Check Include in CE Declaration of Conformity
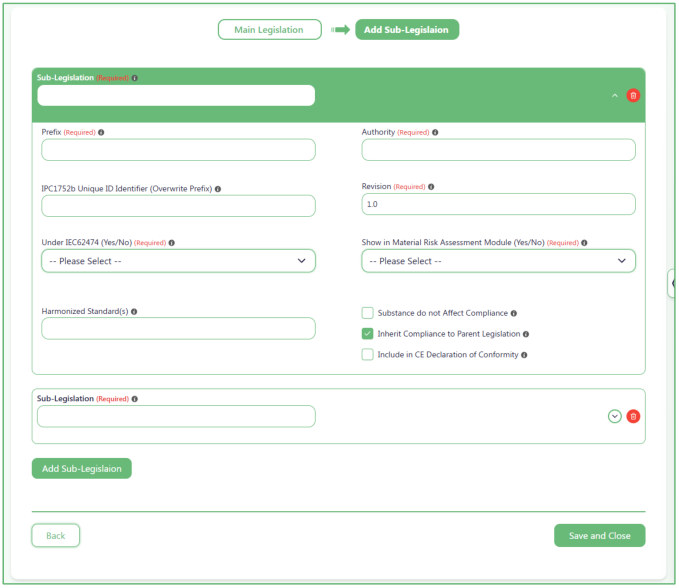This screenshot has width=679, height=588. tap(367, 354)
